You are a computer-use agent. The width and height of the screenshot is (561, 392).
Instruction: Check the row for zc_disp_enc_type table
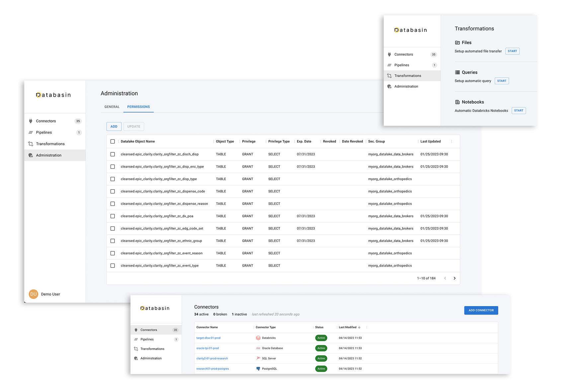[x=113, y=167]
